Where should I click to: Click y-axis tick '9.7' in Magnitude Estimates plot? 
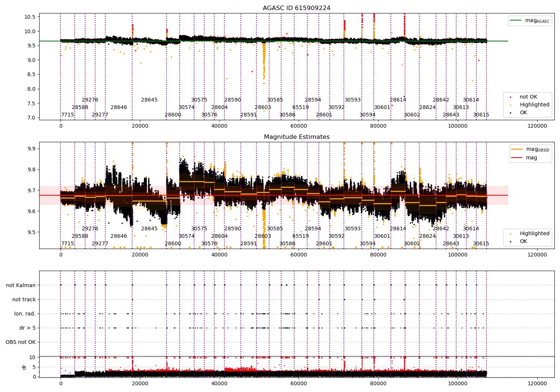tap(32, 191)
